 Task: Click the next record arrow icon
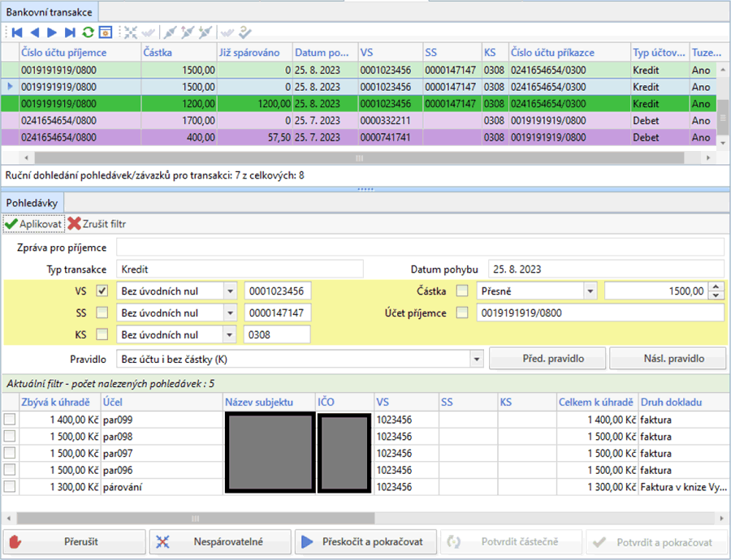click(x=52, y=32)
